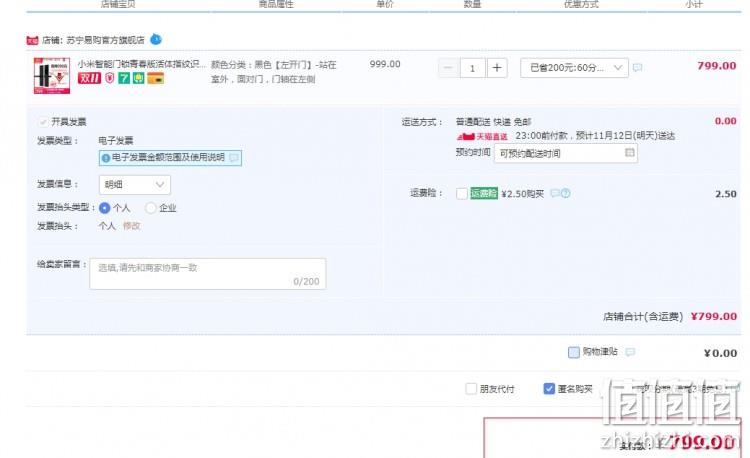Check the 朋友代付 option
This screenshot has width=750, height=458.
tap(471, 389)
